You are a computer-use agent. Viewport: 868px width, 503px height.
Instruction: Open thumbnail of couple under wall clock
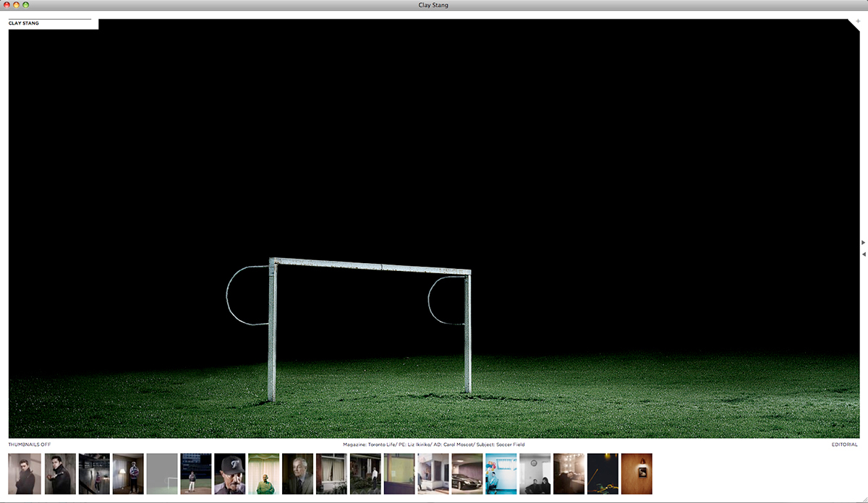pyautogui.click(x=535, y=474)
